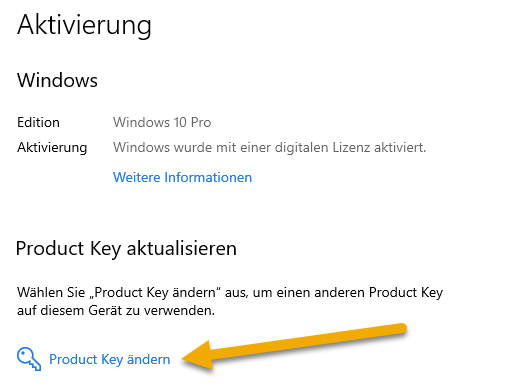The width and height of the screenshot is (518, 389).
Task: Select the Windows section heading
Action: (x=57, y=80)
